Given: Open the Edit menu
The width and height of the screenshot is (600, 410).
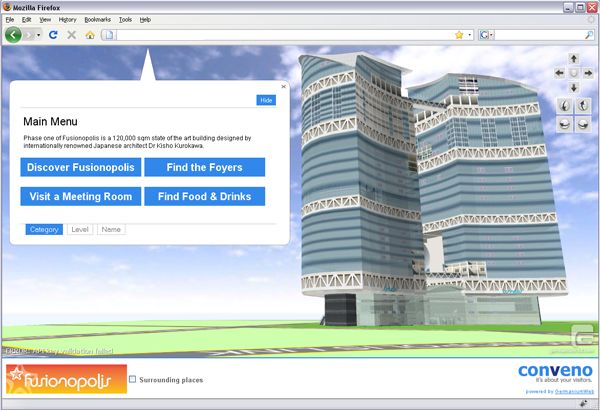Looking at the screenshot, I should click(26, 20).
